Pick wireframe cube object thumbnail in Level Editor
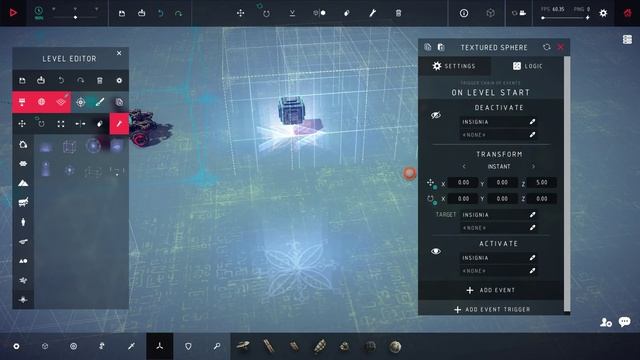640x360 pixels. point(69,146)
